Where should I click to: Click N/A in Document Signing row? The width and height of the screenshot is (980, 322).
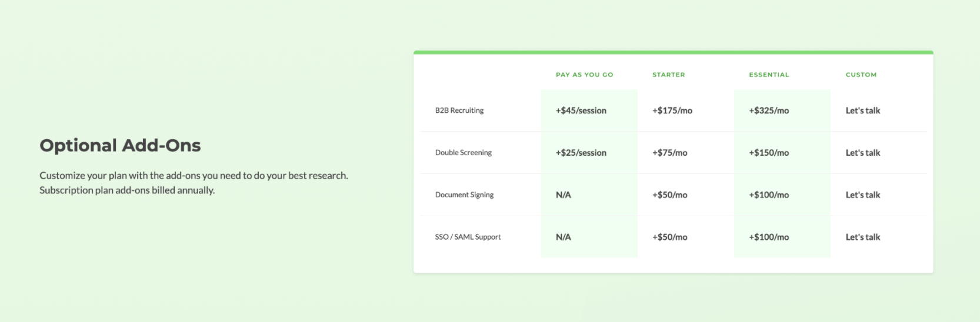(563, 195)
